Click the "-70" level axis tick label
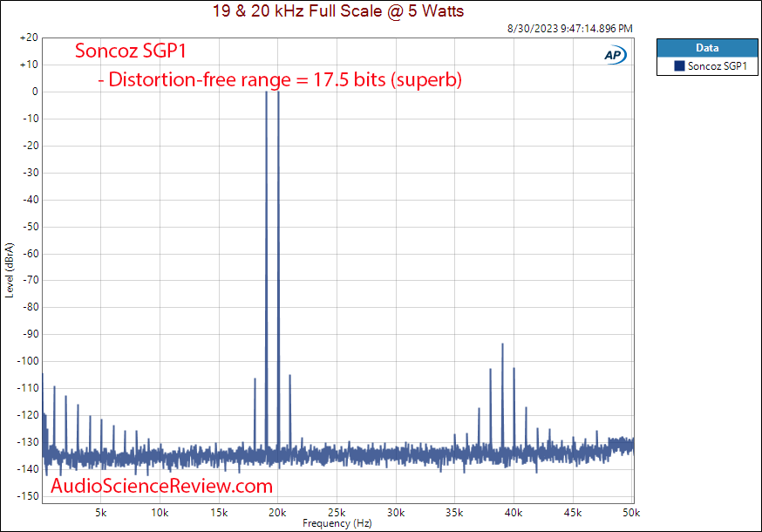 [x=31, y=280]
